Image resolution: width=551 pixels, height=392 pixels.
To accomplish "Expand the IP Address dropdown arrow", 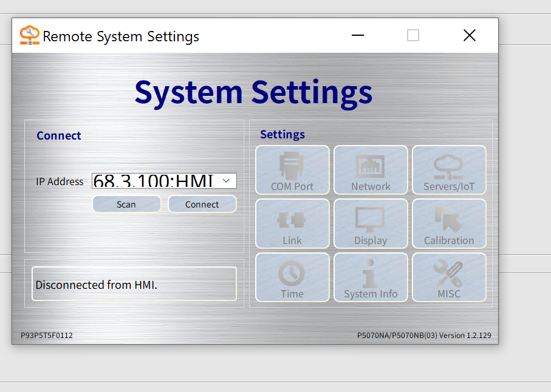I will tap(227, 181).
